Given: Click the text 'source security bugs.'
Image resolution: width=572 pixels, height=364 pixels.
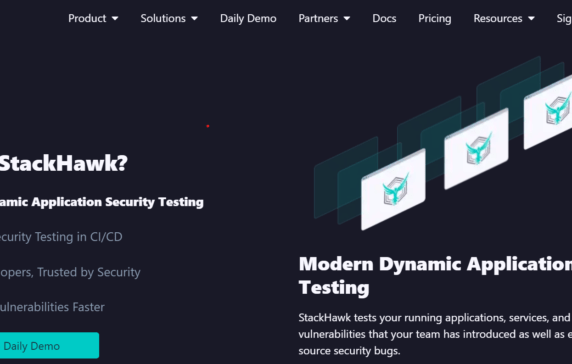Looking at the screenshot, I should pos(349,351).
